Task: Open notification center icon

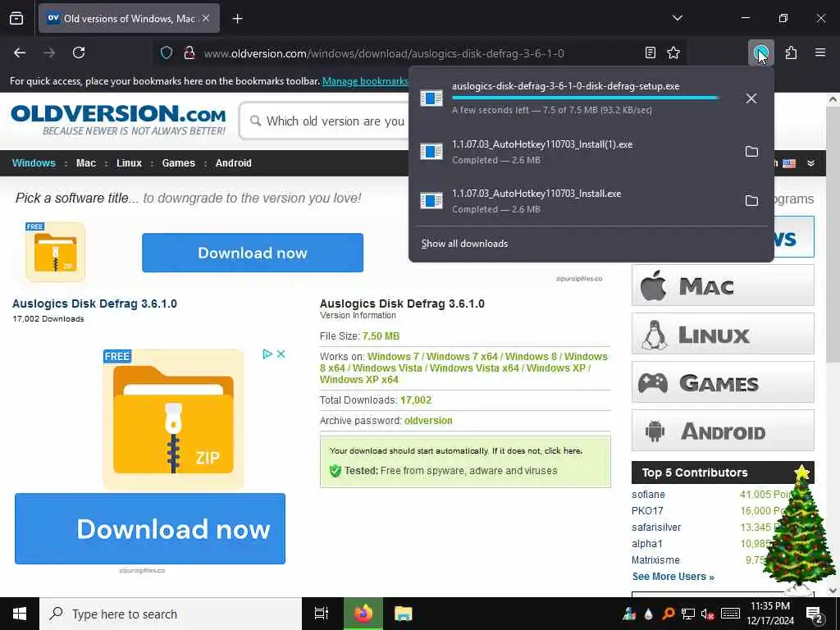Action: [x=815, y=615]
